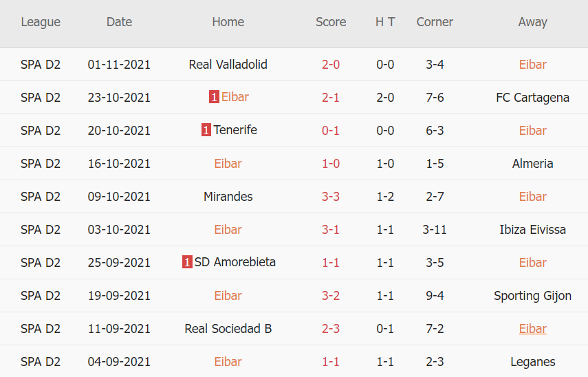Open the Real Valladolid team link
The image size is (588, 377).
pyautogui.click(x=228, y=65)
